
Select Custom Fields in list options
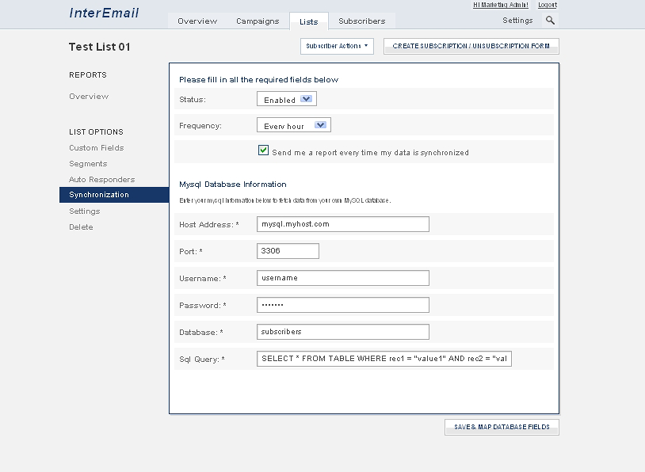point(96,148)
